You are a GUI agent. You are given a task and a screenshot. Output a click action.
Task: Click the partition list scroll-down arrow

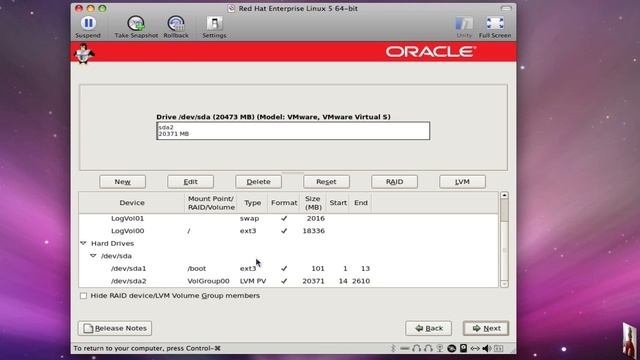pos(504,284)
